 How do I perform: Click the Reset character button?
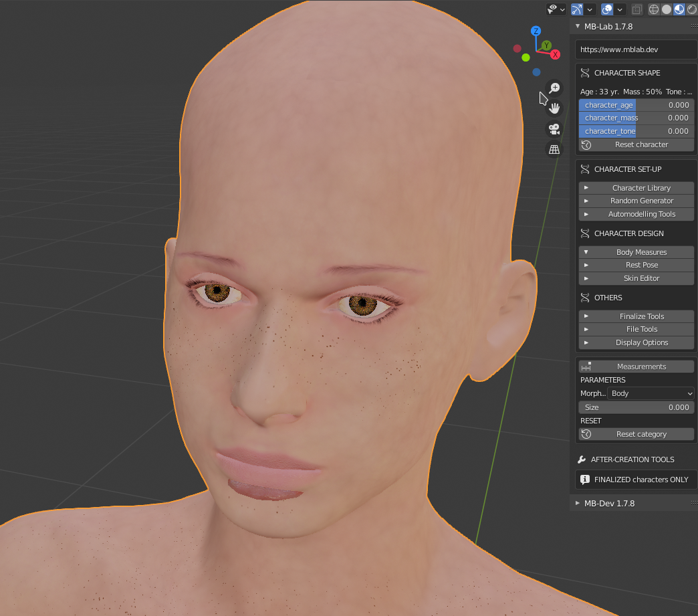click(x=636, y=144)
